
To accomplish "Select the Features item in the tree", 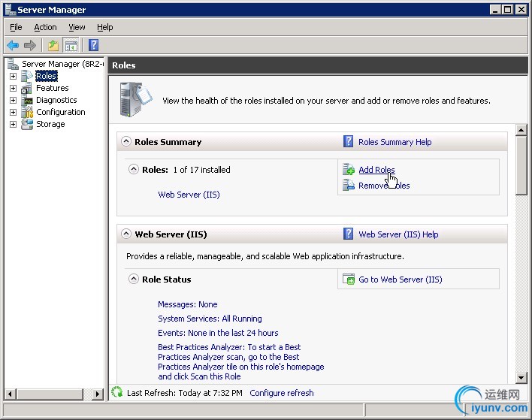I will click(53, 88).
